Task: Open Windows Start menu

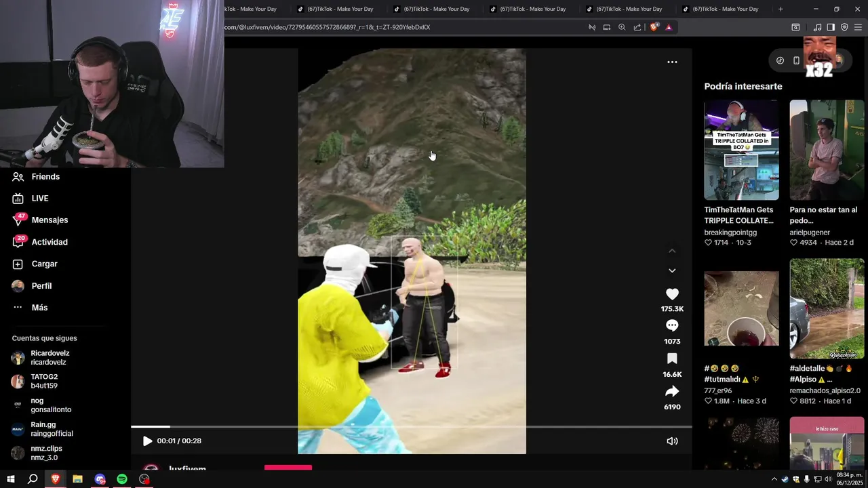Action: [11, 479]
